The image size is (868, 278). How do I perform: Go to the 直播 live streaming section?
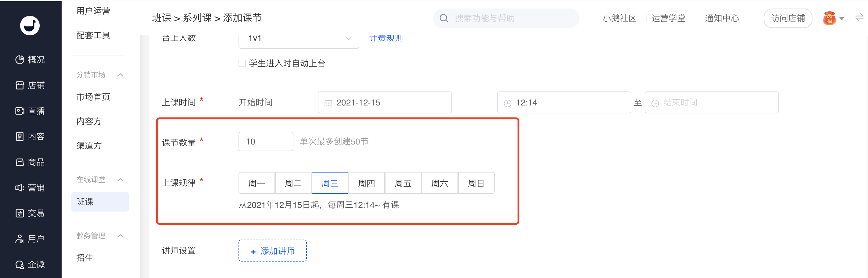pos(30,111)
